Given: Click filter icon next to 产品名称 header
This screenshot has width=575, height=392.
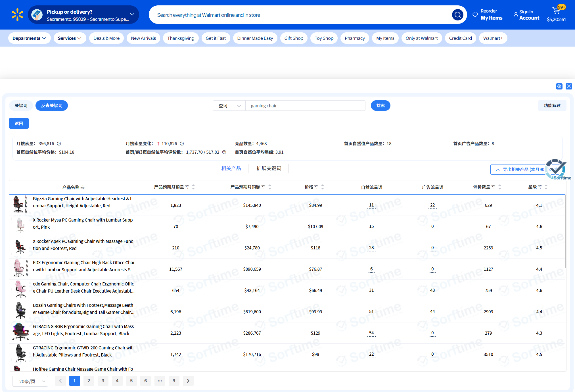Looking at the screenshot, I should click(x=83, y=187).
